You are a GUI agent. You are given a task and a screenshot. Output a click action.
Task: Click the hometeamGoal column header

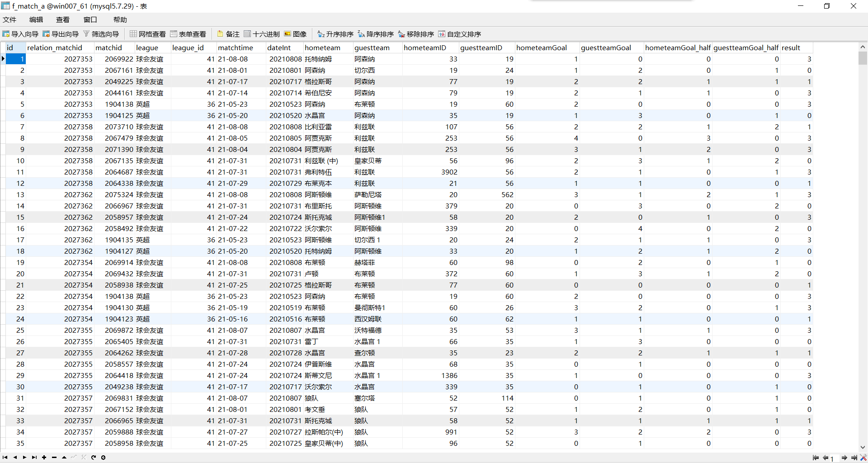pyautogui.click(x=547, y=47)
